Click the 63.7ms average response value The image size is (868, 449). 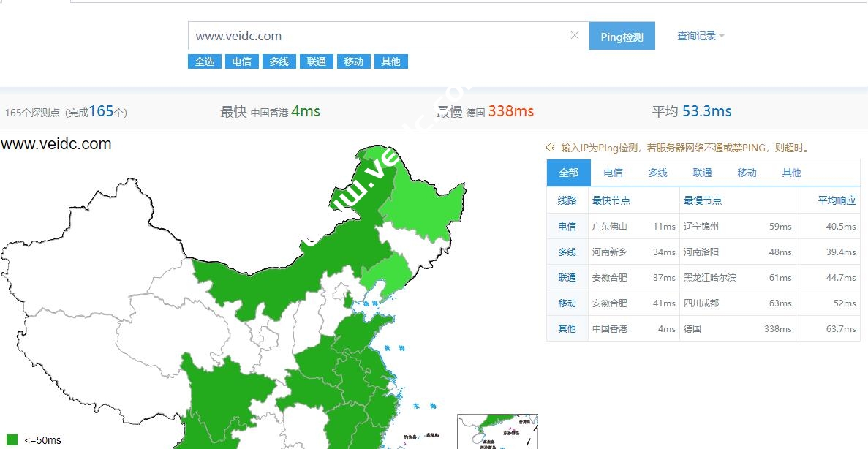point(841,328)
